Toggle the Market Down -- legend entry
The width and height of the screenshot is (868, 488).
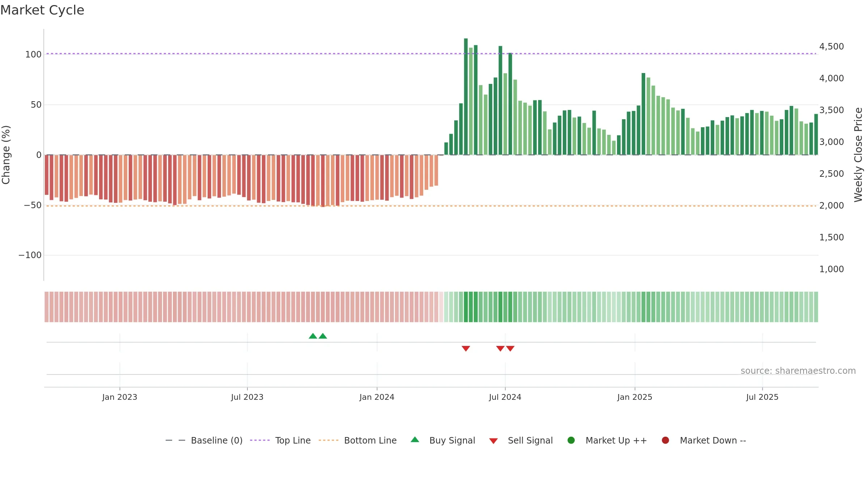(x=704, y=440)
